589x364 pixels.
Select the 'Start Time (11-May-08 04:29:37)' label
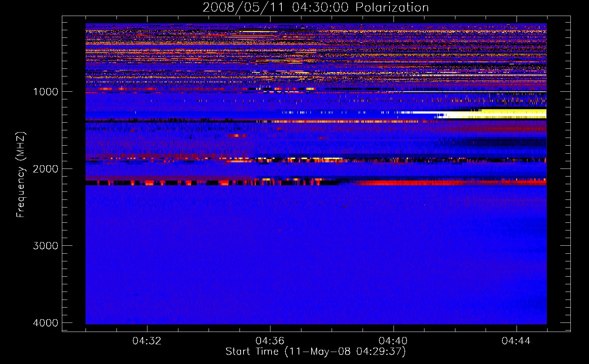tap(316, 352)
